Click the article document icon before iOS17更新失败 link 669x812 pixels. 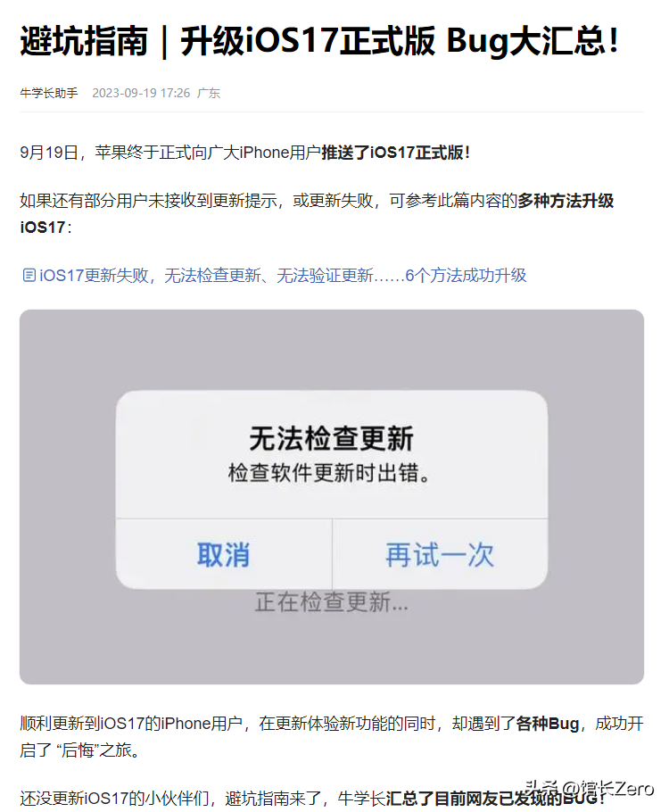(29, 275)
